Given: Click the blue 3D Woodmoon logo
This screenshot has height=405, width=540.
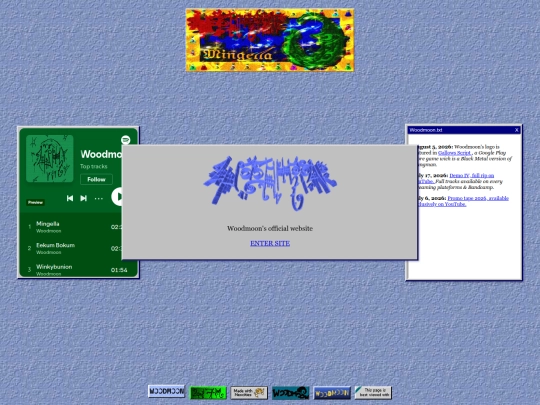Looking at the screenshot, I should pyautogui.click(x=270, y=183).
